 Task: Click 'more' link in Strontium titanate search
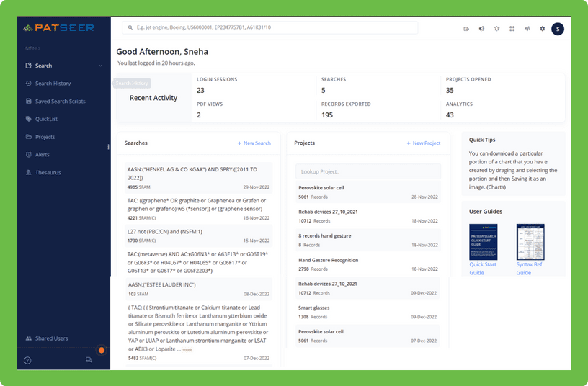coord(187,350)
